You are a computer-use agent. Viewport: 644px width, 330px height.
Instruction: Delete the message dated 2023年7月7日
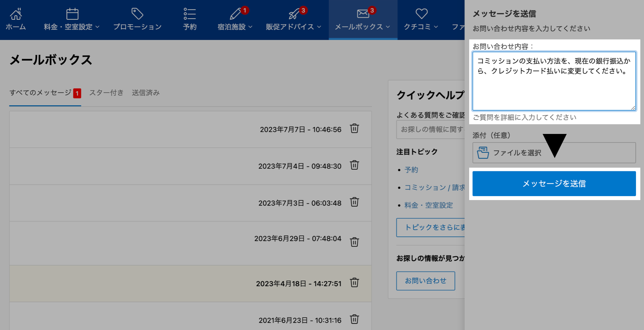pos(354,129)
